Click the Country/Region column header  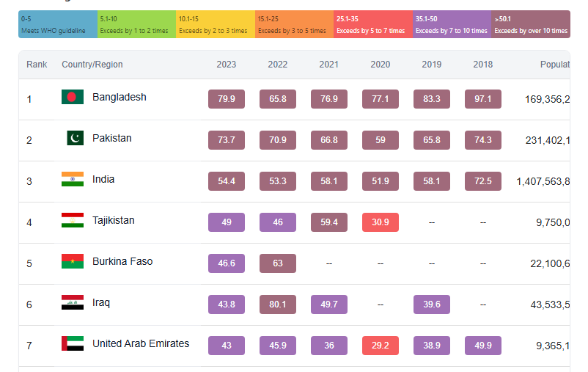pos(92,65)
